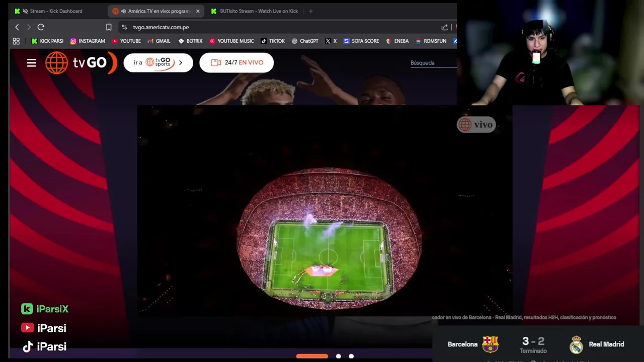Image resolution: width=644 pixels, height=362 pixels.
Task: Open the TIKTOK bookmark
Action: (x=273, y=41)
